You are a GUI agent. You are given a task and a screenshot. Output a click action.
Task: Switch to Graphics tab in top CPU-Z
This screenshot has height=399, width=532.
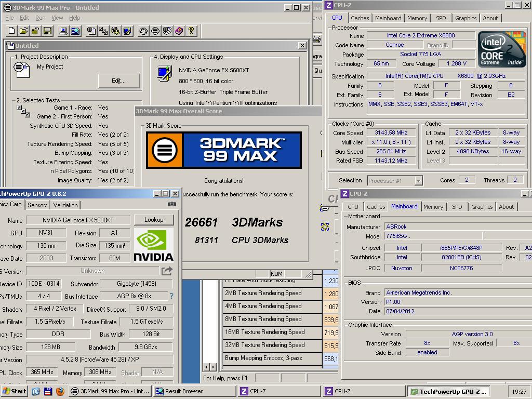[x=465, y=18]
